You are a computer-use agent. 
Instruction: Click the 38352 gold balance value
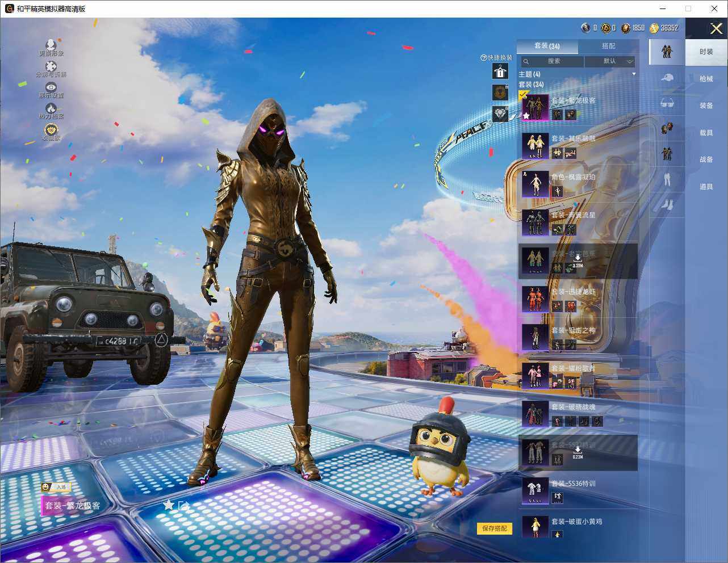pos(670,28)
